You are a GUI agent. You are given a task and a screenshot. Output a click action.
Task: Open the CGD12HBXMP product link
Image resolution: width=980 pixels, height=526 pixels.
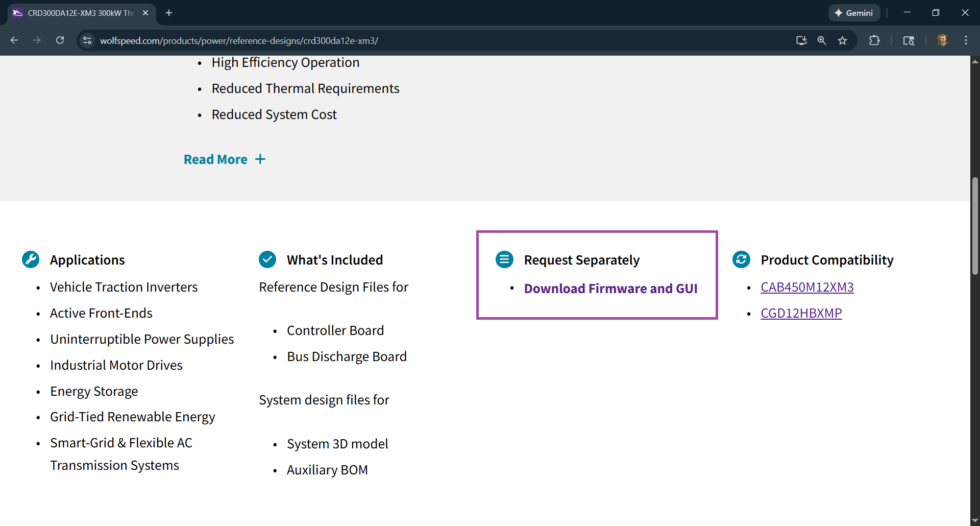[x=801, y=313]
